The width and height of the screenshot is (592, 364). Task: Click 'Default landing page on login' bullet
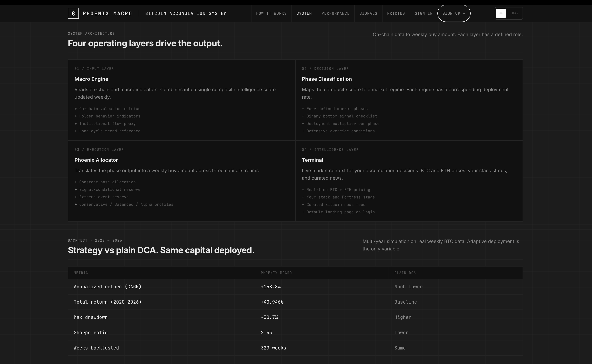(x=338, y=212)
